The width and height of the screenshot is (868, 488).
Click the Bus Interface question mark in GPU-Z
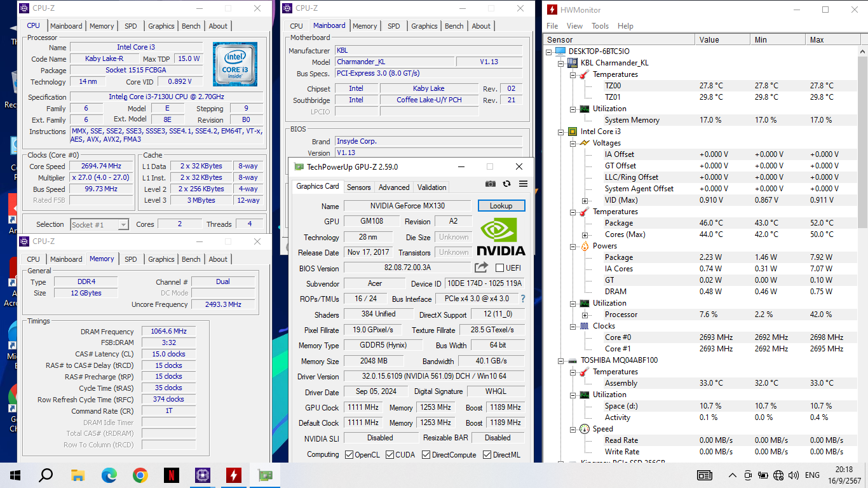click(x=523, y=299)
